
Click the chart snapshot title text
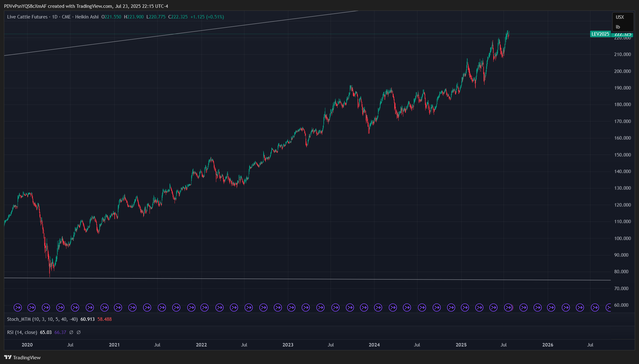click(86, 6)
